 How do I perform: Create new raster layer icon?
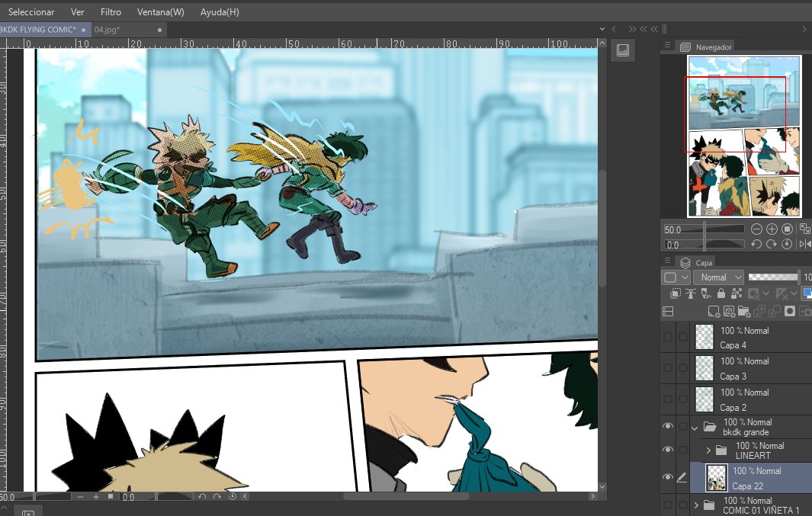point(714,311)
